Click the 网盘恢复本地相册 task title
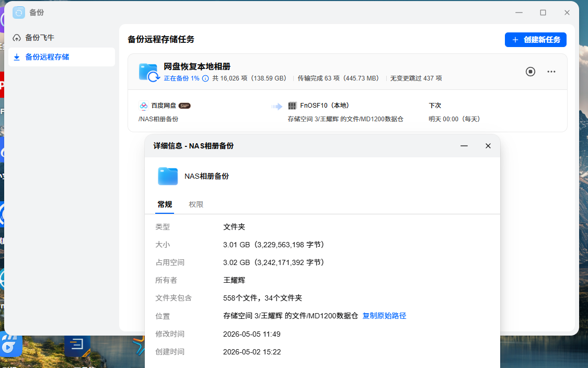 (x=197, y=67)
